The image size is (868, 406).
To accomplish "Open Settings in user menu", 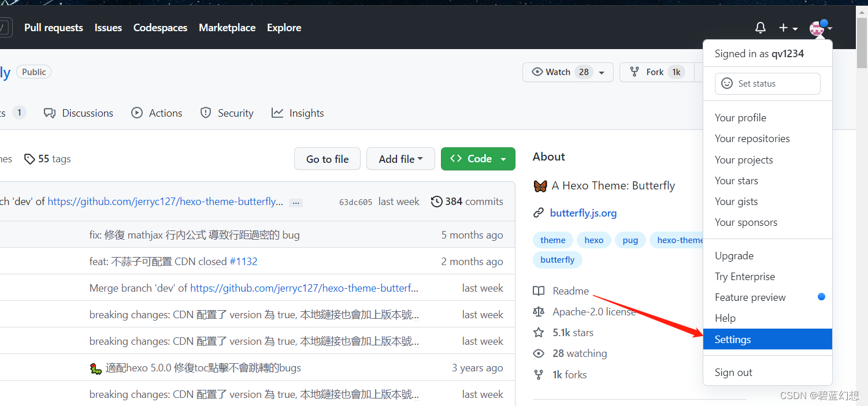I will 767,340.
